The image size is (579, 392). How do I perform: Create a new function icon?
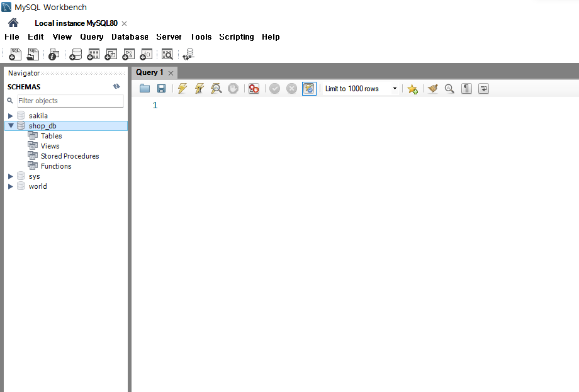coord(146,54)
